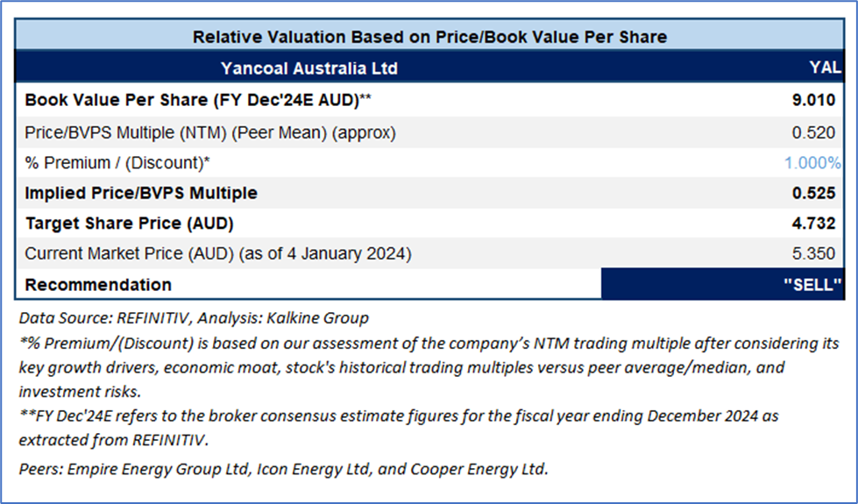
Task: Click the table title about Price/Book Value
Action: [429, 37]
